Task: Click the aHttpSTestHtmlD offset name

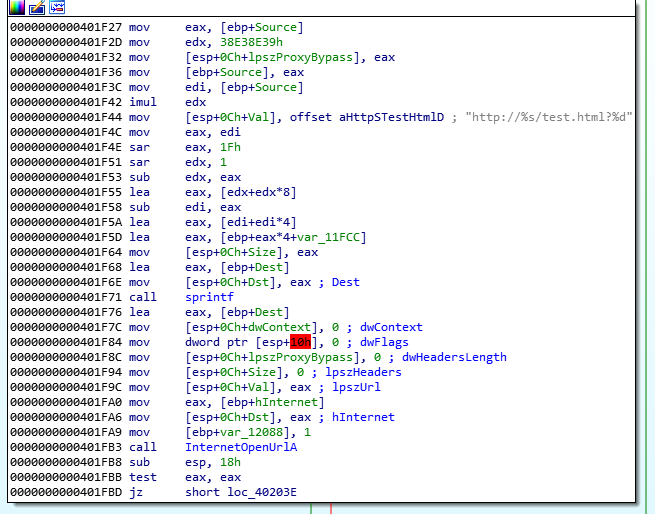Action: click(391, 117)
